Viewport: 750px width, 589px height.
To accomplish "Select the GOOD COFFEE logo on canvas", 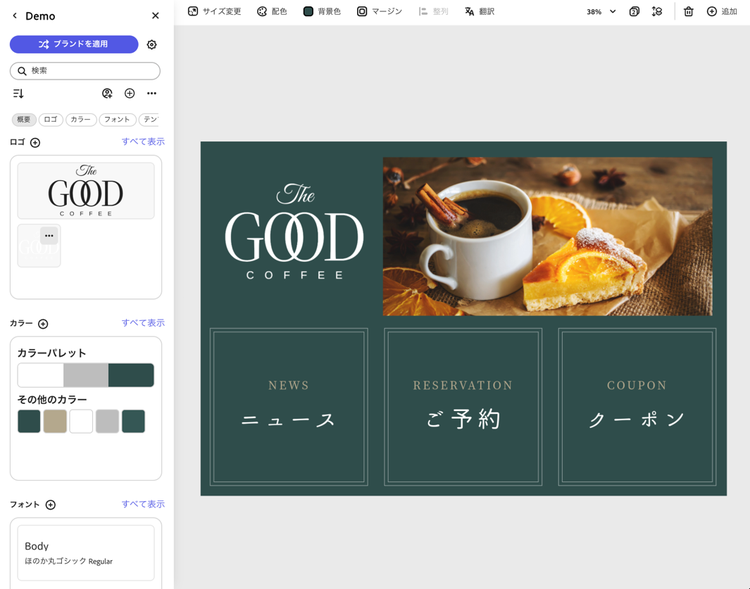I will (x=295, y=231).
